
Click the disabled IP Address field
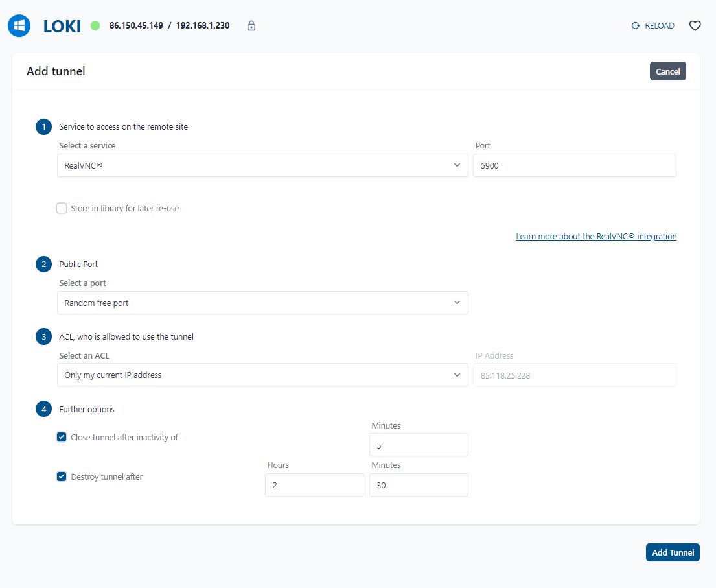click(x=575, y=375)
